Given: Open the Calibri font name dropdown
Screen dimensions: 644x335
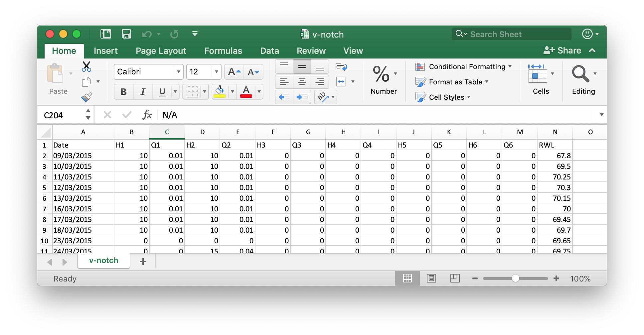Looking at the screenshot, I should [178, 72].
